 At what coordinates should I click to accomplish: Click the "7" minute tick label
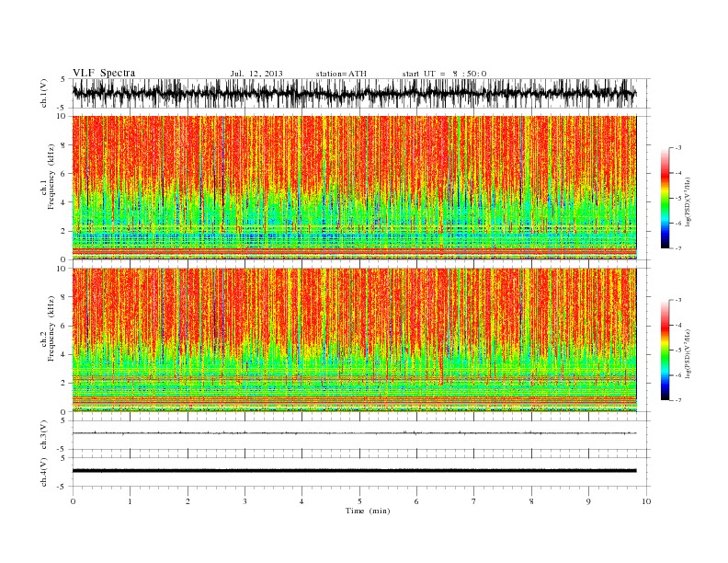[x=474, y=501]
